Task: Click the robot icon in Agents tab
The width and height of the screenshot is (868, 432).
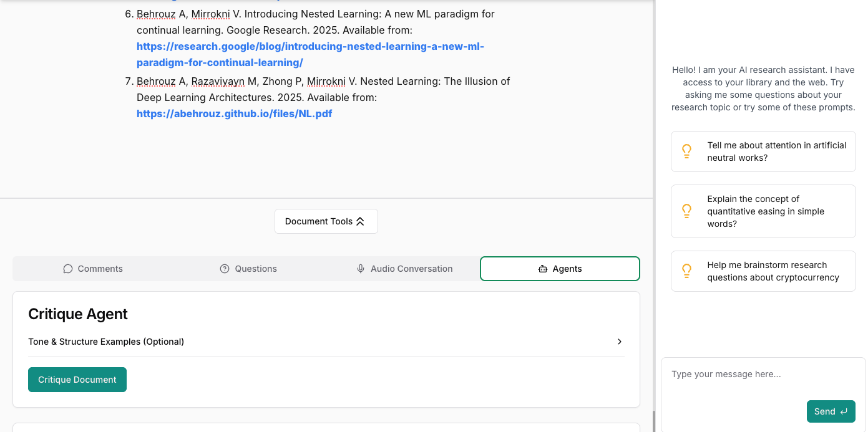Action: (x=542, y=269)
